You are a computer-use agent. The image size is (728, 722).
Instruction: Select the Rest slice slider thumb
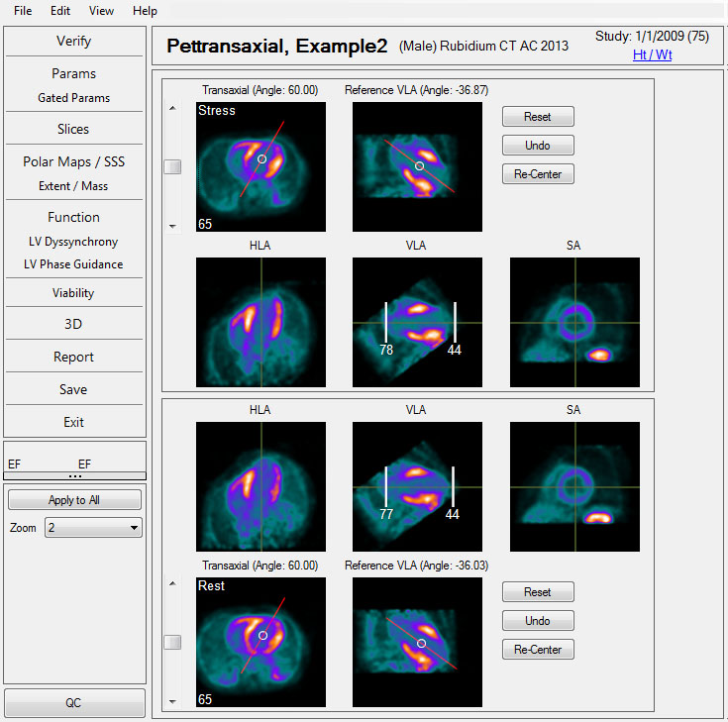pos(172,643)
